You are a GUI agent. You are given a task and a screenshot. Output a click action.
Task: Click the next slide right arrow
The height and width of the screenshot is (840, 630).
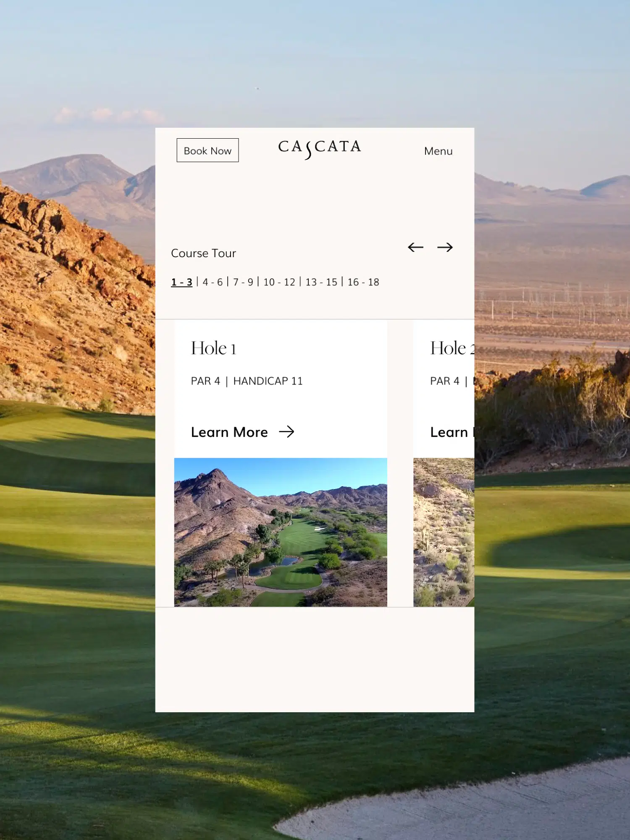pyautogui.click(x=445, y=248)
